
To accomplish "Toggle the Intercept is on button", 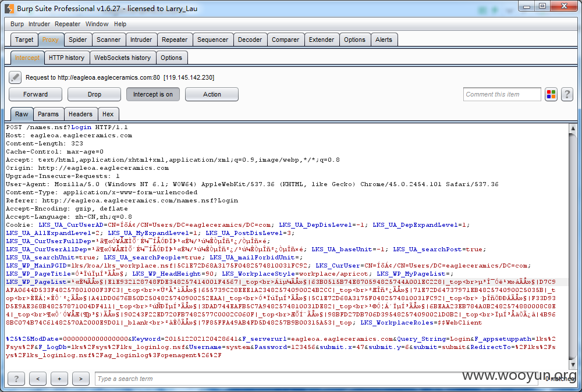I will pos(153,94).
